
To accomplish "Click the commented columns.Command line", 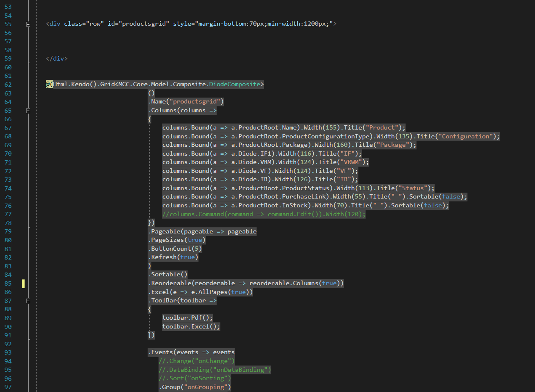I will pos(264,214).
